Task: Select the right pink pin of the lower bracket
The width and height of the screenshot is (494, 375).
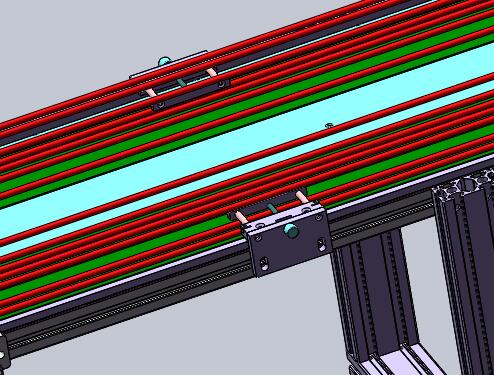Action: pos(302,197)
